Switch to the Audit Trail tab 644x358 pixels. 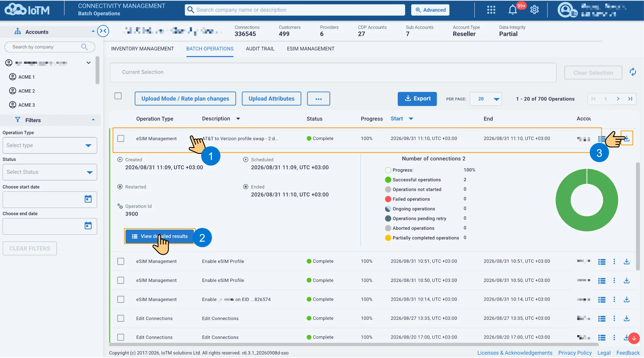260,49
